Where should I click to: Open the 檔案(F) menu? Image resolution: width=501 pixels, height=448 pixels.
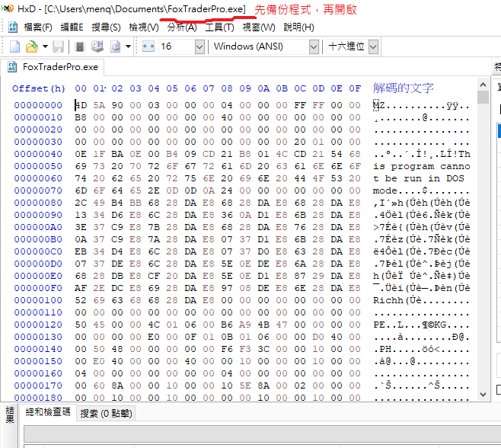point(38,27)
